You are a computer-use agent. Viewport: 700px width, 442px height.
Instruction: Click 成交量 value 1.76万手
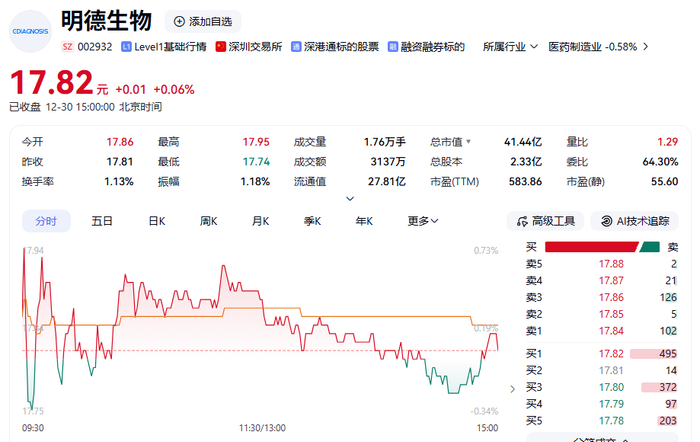tap(384, 142)
